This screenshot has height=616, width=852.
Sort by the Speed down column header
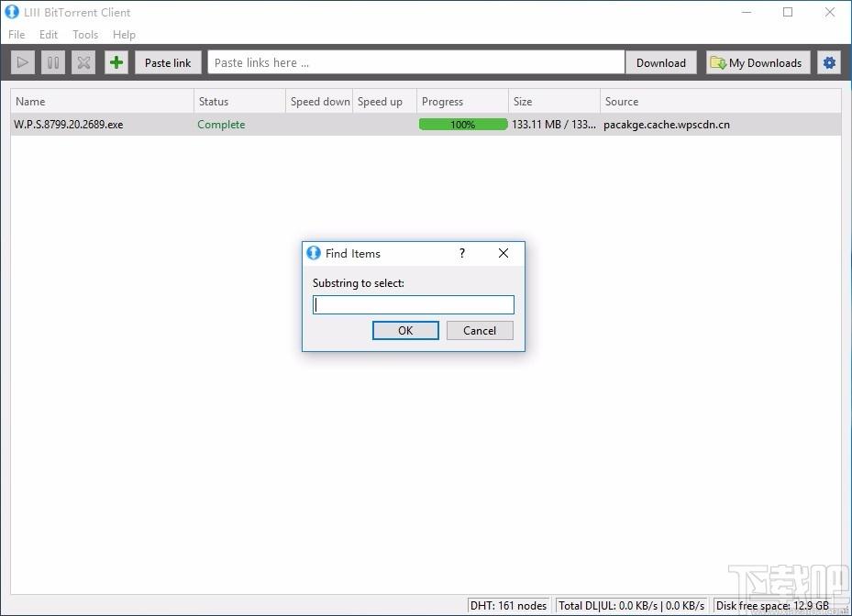point(319,102)
